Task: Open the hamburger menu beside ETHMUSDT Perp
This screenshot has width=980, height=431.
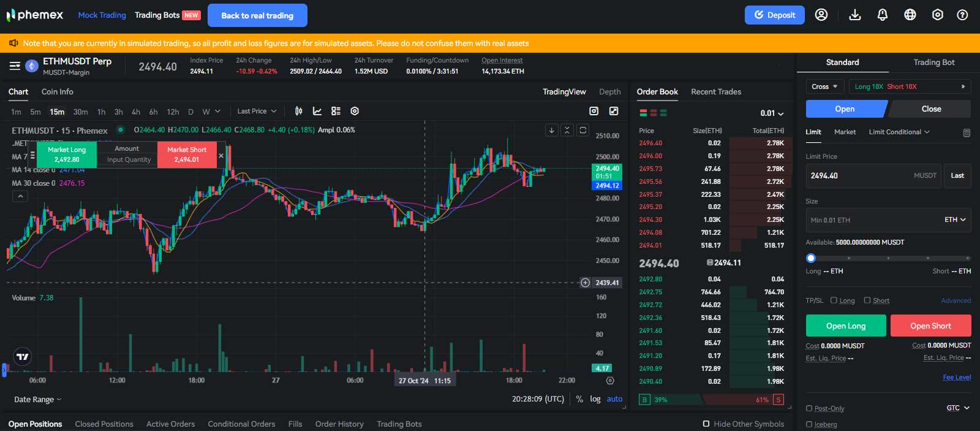Action: pyautogui.click(x=15, y=66)
